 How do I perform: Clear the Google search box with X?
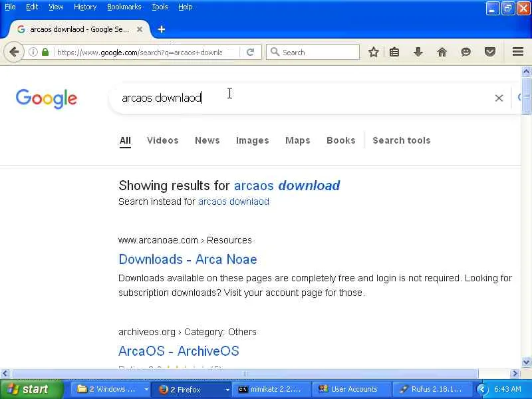point(499,98)
